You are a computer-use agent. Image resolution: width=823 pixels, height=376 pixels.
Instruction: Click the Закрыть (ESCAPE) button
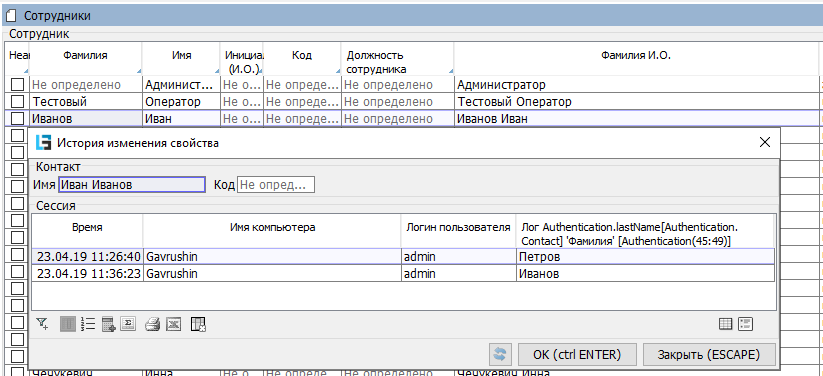[x=709, y=354]
